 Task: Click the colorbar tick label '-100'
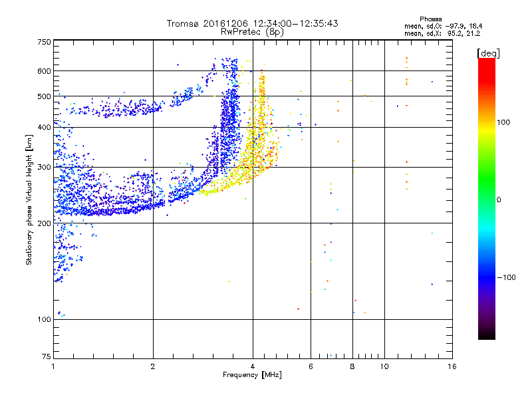[x=506, y=277]
